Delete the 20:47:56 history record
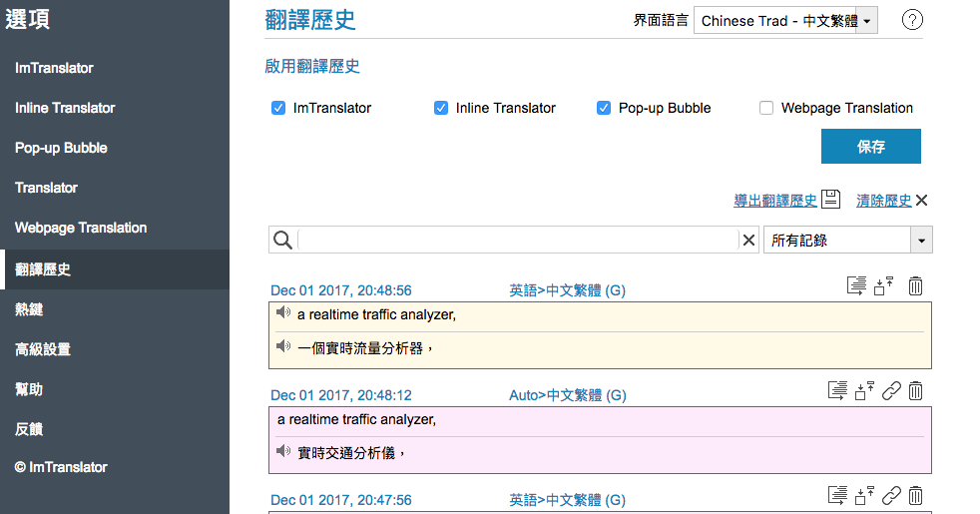 [x=915, y=495]
